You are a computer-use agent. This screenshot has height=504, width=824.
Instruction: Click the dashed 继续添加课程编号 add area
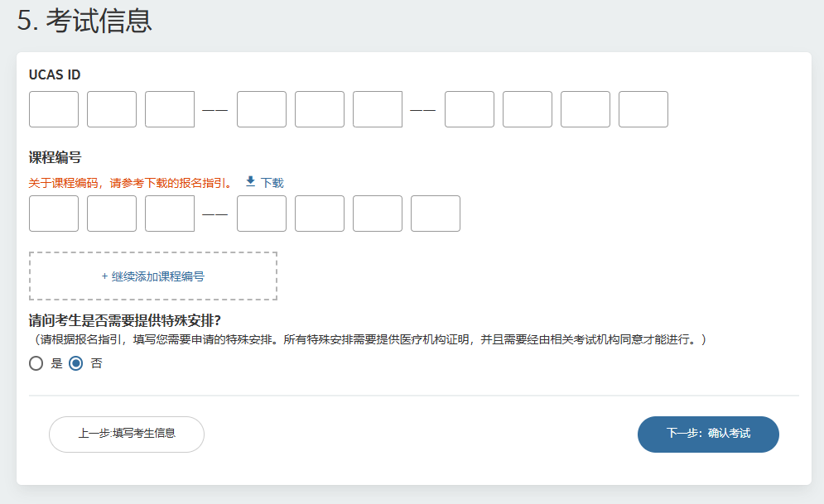pyautogui.click(x=153, y=276)
